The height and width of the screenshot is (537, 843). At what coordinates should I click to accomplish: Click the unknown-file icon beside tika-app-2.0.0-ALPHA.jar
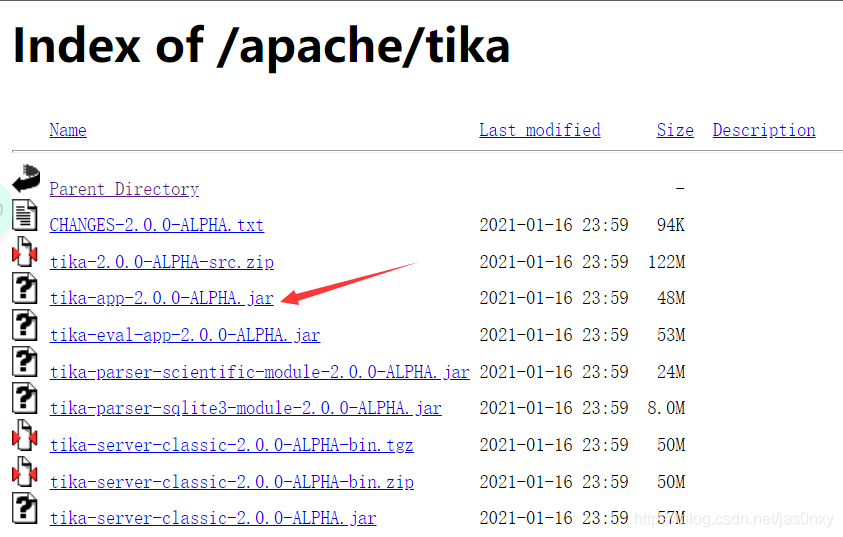click(25, 288)
